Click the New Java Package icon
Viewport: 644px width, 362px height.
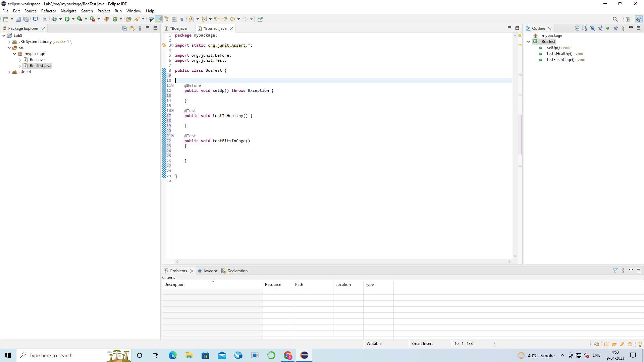(107, 19)
